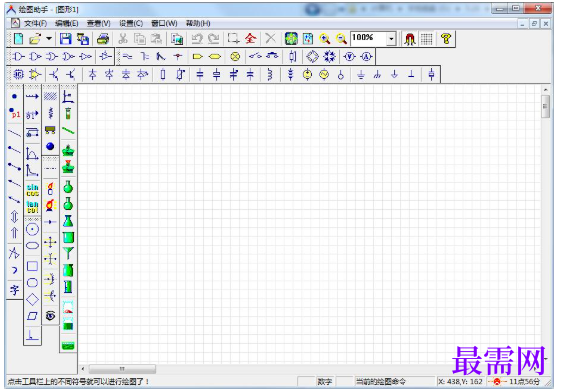Image resolution: width=564 pixels, height=392 pixels.
Task: Insert the bridge rectifier diamond symbol
Action: click(312, 56)
